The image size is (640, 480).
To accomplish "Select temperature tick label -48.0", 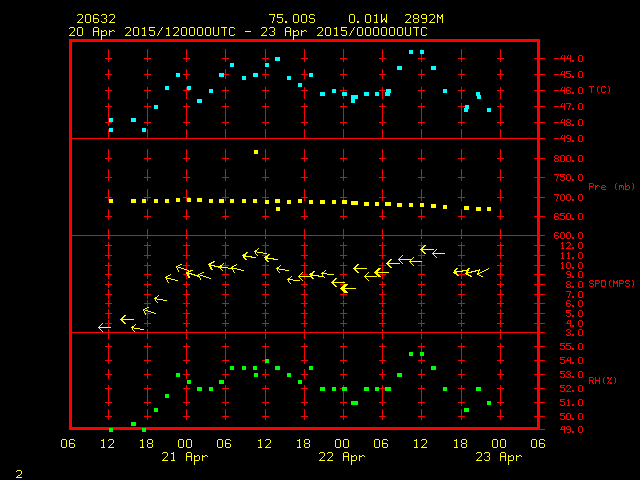I will click(569, 122).
